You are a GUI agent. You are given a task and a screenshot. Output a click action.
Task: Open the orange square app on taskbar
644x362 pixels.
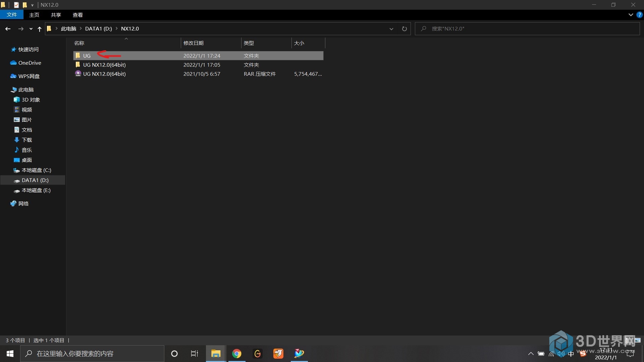click(x=278, y=354)
